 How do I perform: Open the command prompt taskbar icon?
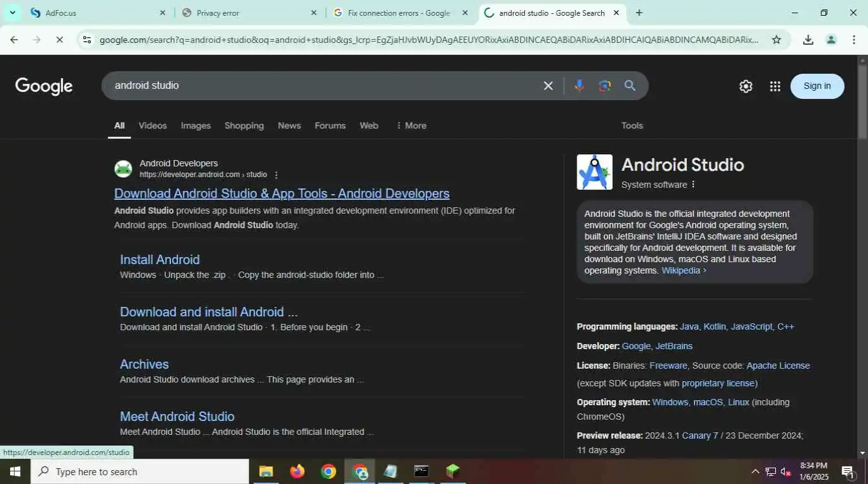coord(421,471)
